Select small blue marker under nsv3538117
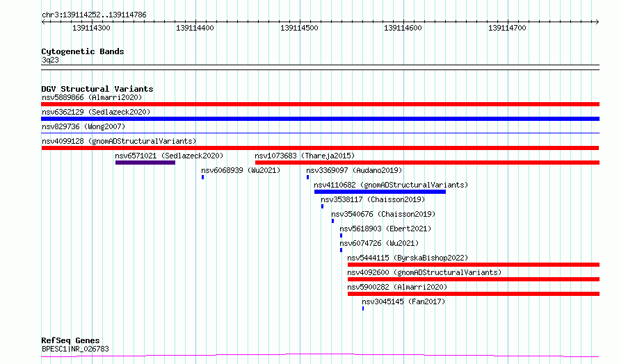Viewport: 619px width, 364px height. [323, 206]
